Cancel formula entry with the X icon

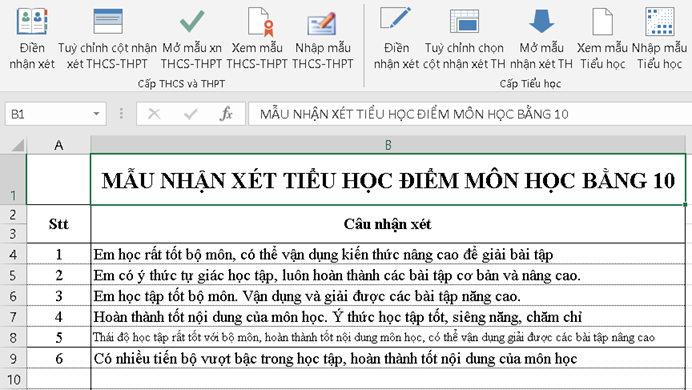154,114
